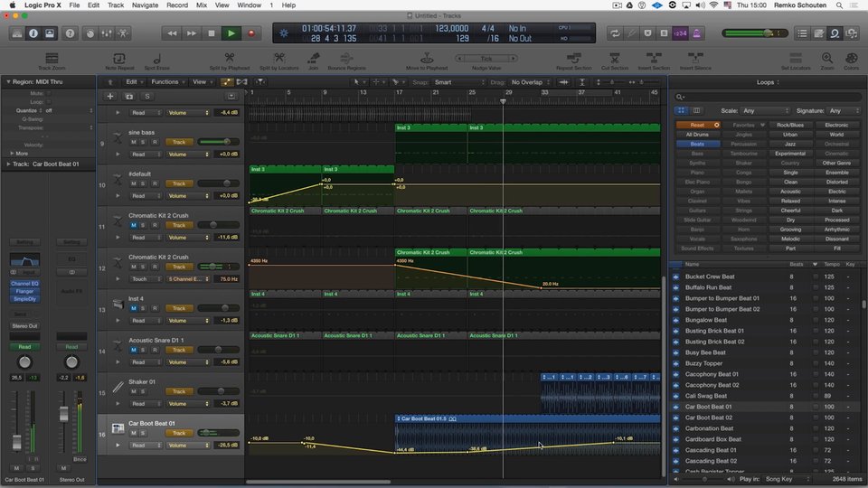Open the tracks area View dropdown
The width and height of the screenshot is (868, 488).
(x=203, y=82)
